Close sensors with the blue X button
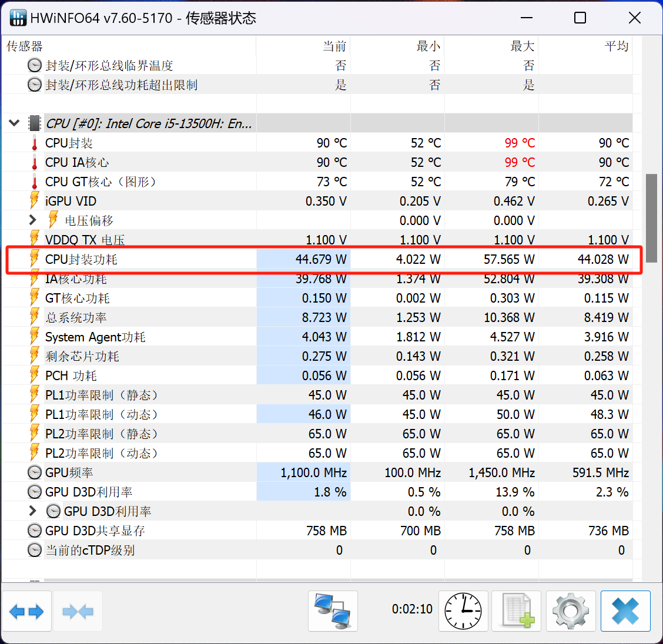This screenshot has height=644, width=663. [625, 611]
